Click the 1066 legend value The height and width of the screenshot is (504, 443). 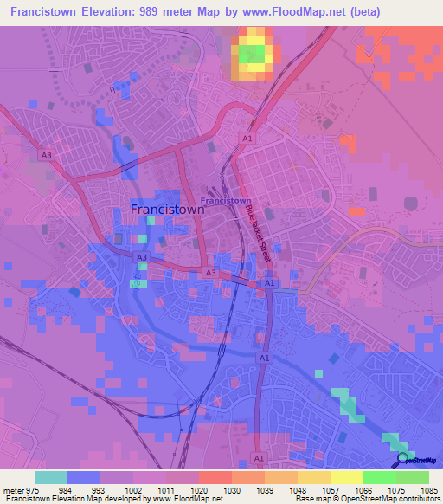(x=363, y=491)
